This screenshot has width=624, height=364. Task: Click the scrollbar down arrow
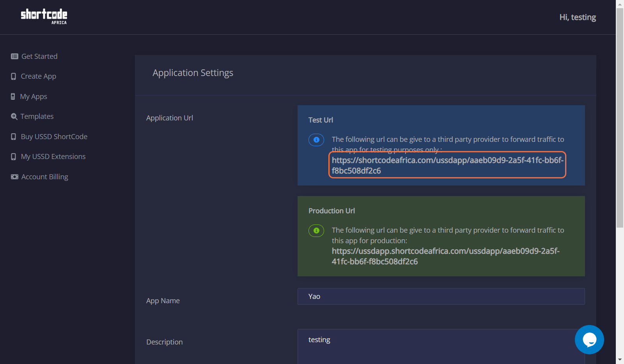[x=620, y=360]
